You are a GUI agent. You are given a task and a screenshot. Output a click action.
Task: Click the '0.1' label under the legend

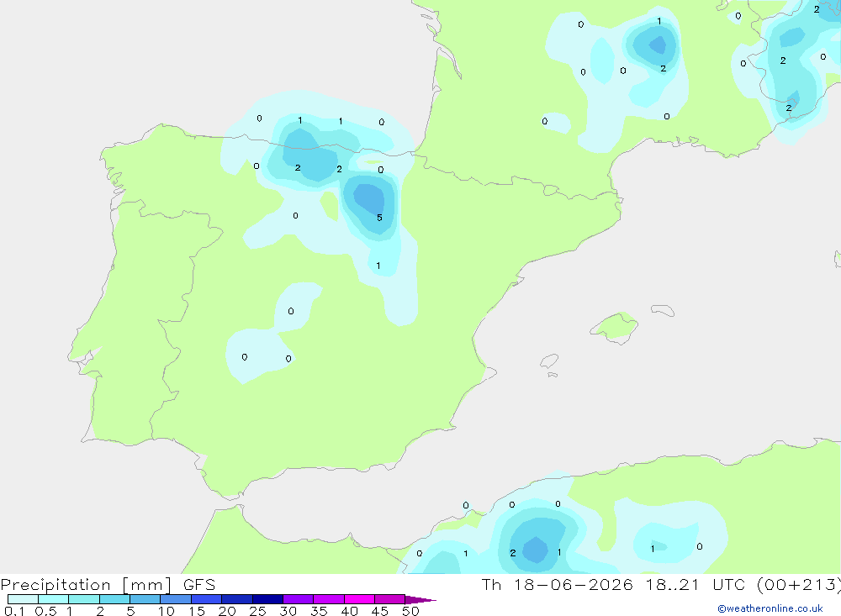tap(14, 611)
